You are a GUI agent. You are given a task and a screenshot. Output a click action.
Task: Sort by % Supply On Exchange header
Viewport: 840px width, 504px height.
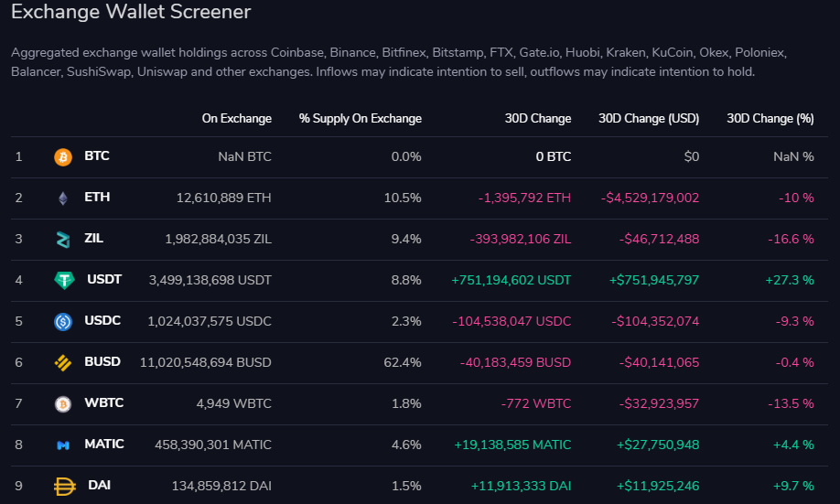[x=360, y=118]
